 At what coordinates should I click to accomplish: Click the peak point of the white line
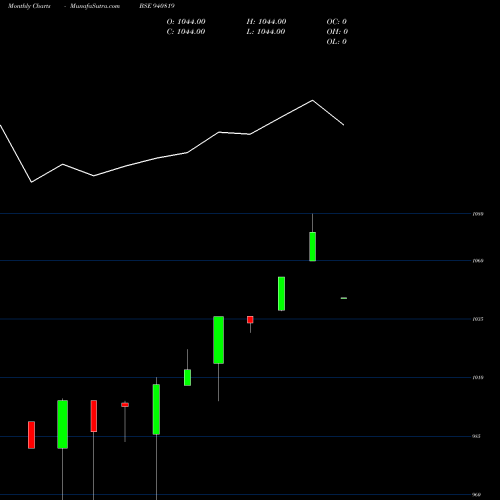coord(313,100)
